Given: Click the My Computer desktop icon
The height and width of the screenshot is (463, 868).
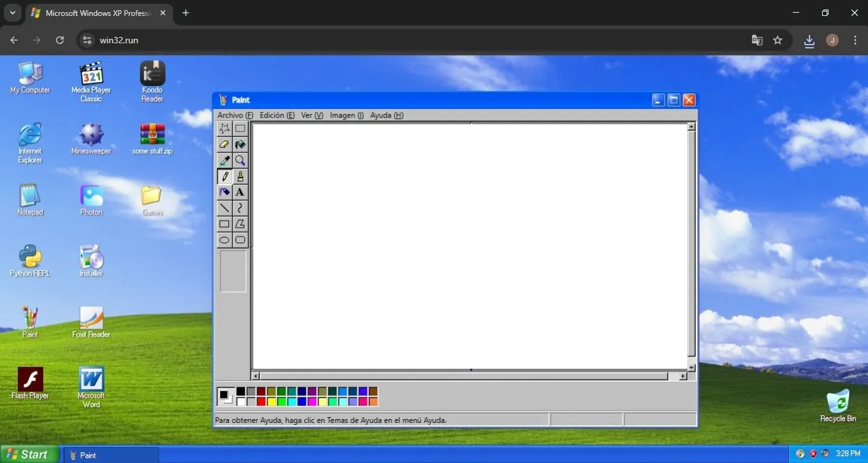Looking at the screenshot, I should point(30,79).
